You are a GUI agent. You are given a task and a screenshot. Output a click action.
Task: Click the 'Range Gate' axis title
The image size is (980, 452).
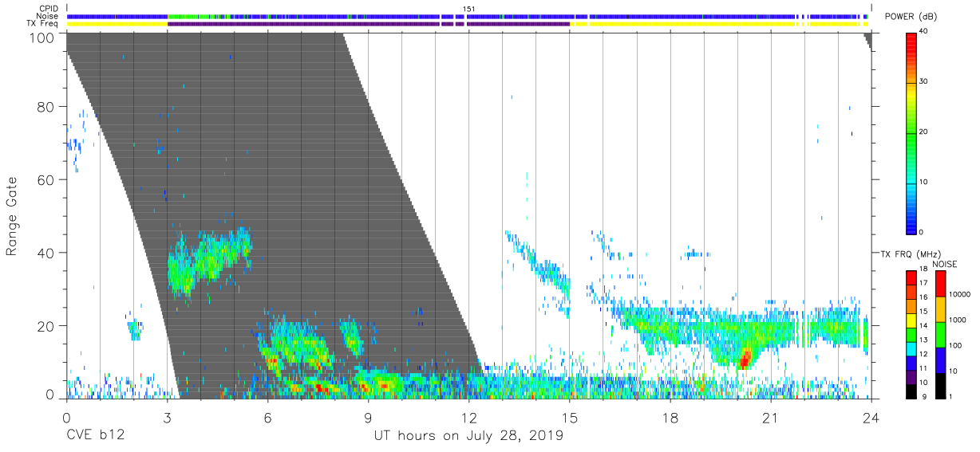click(x=13, y=216)
